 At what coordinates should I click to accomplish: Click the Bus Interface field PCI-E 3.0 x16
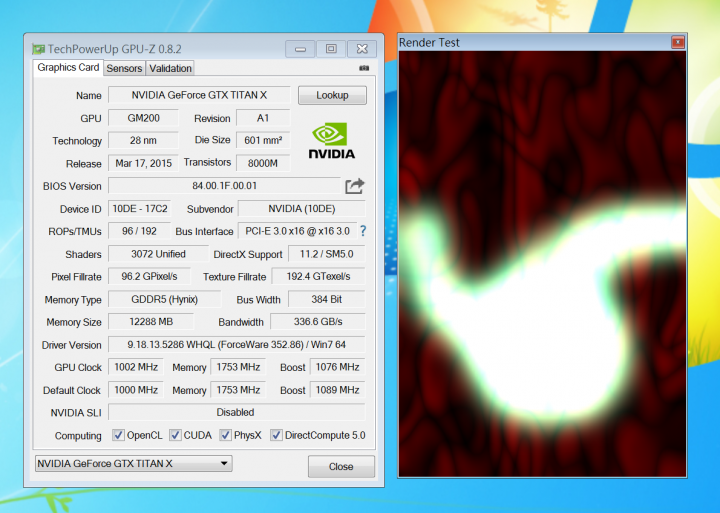click(297, 231)
